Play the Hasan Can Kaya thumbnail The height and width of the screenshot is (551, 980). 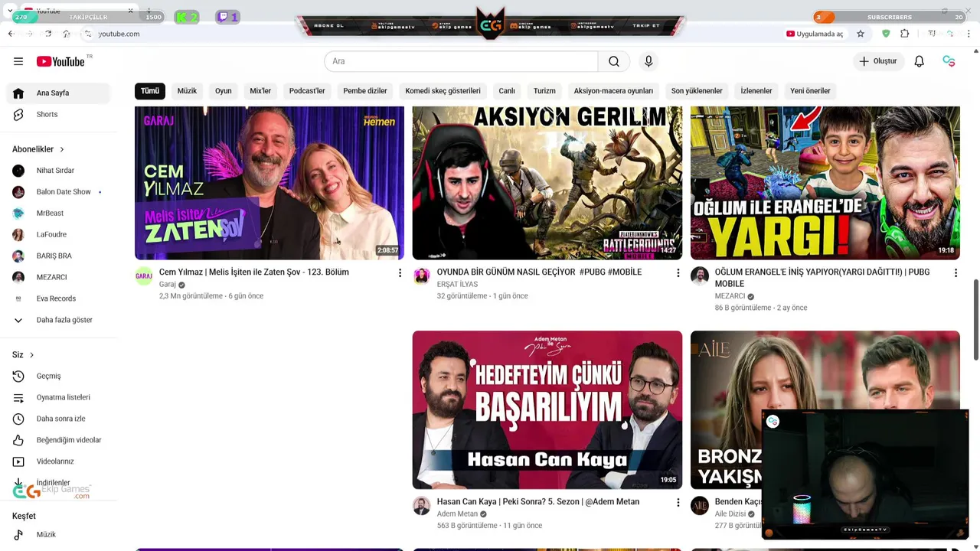pyautogui.click(x=547, y=410)
